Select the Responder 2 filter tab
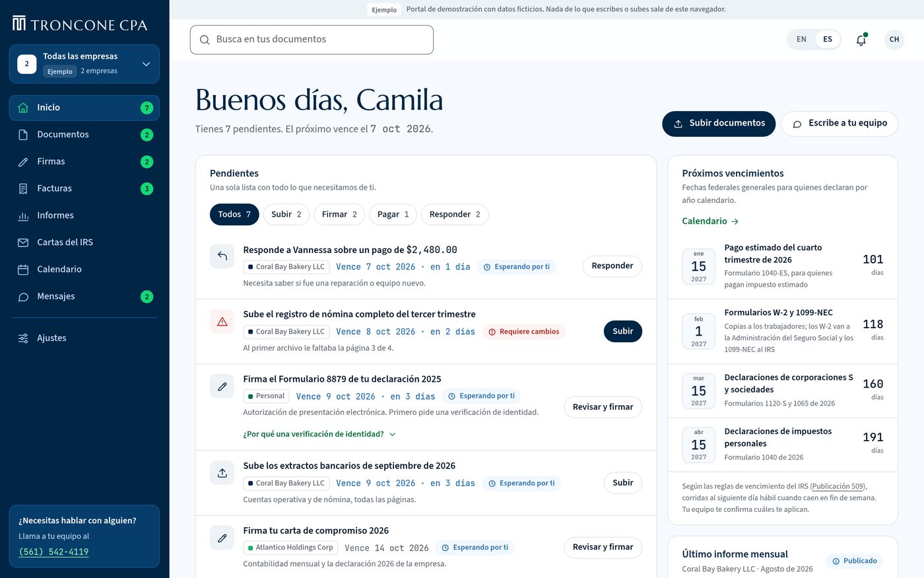Image resolution: width=924 pixels, height=578 pixels. click(x=455, y=214)
